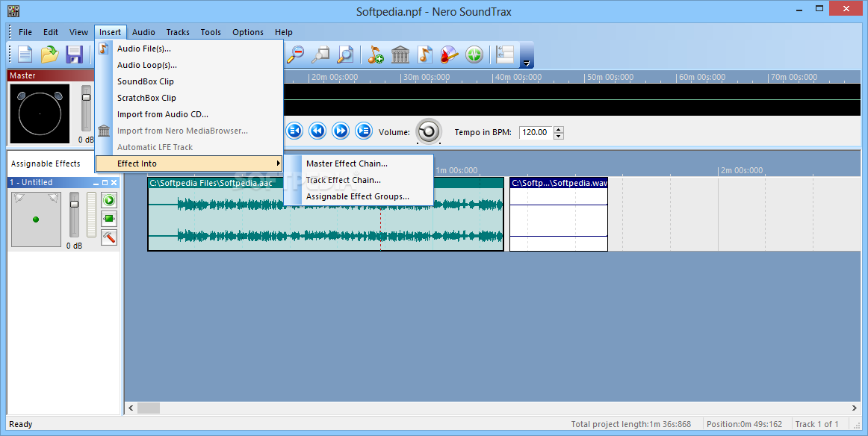Click the track's green play button
Screen dimensions: 868x436
click(109, 200)
